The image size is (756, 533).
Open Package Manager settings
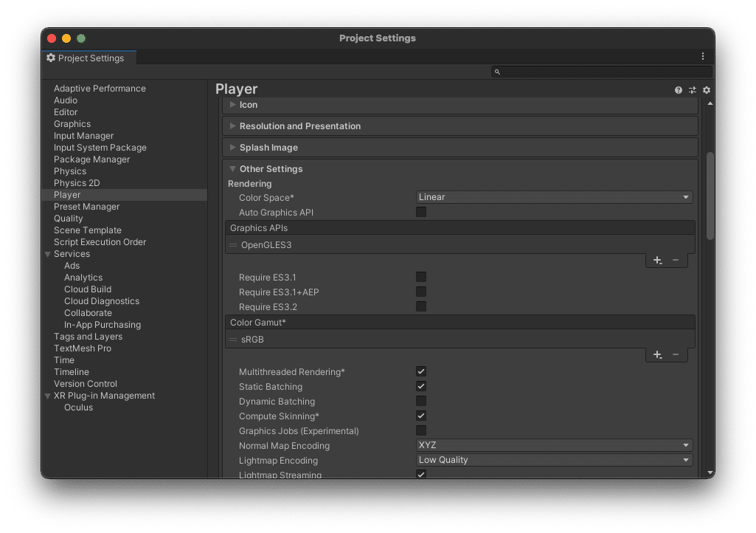click(91, 159)
